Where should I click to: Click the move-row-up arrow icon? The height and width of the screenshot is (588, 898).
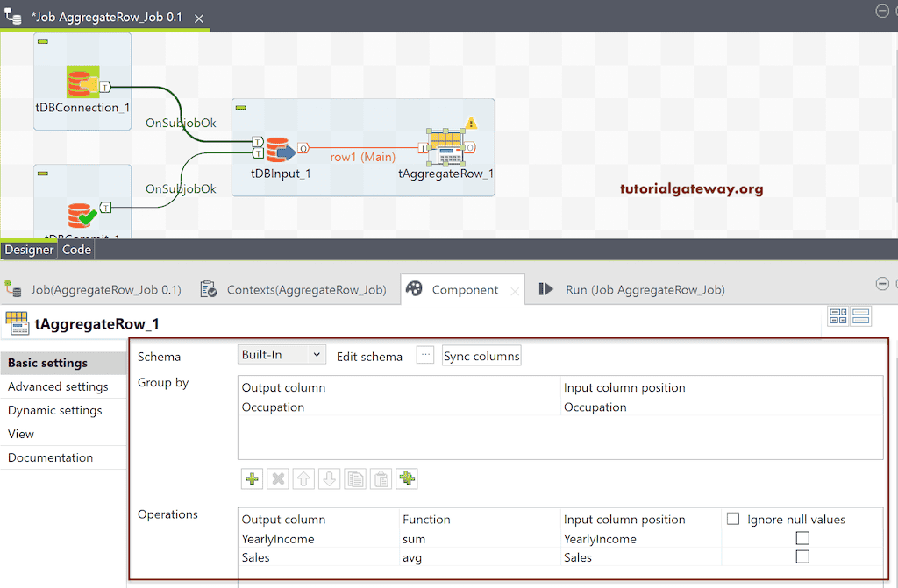(303, 478)
